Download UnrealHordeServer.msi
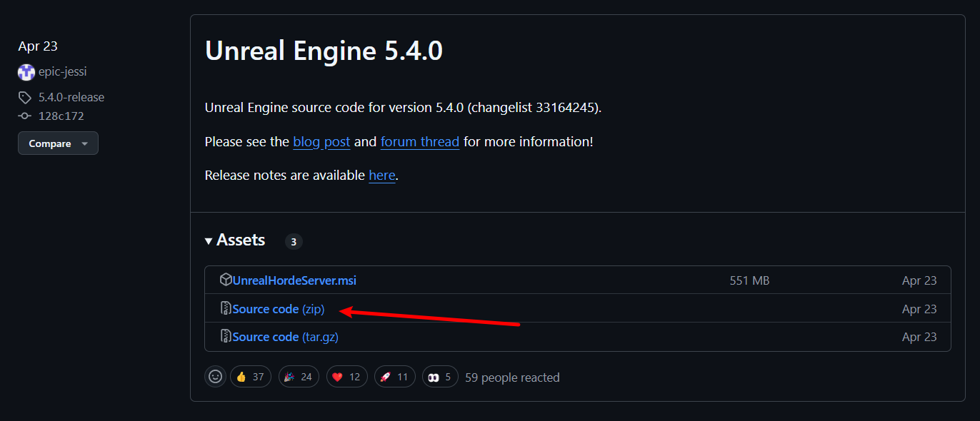The image size is (980, 421). point(294,280)
